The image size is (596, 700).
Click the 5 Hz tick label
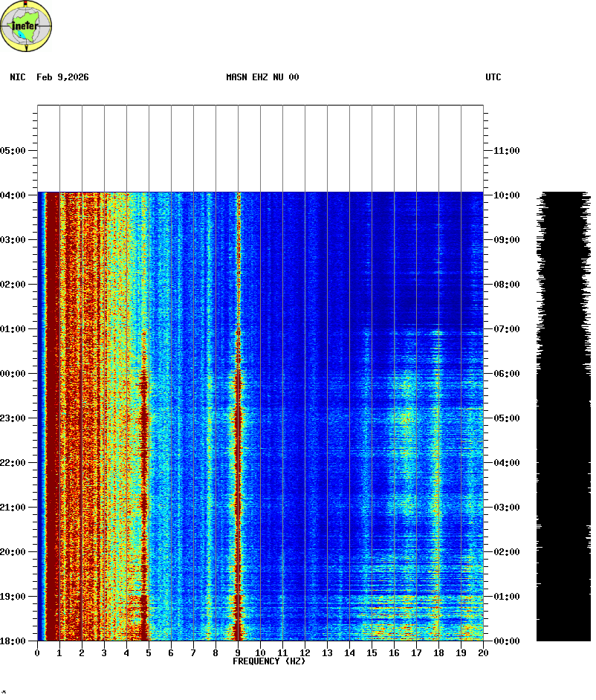149,653
